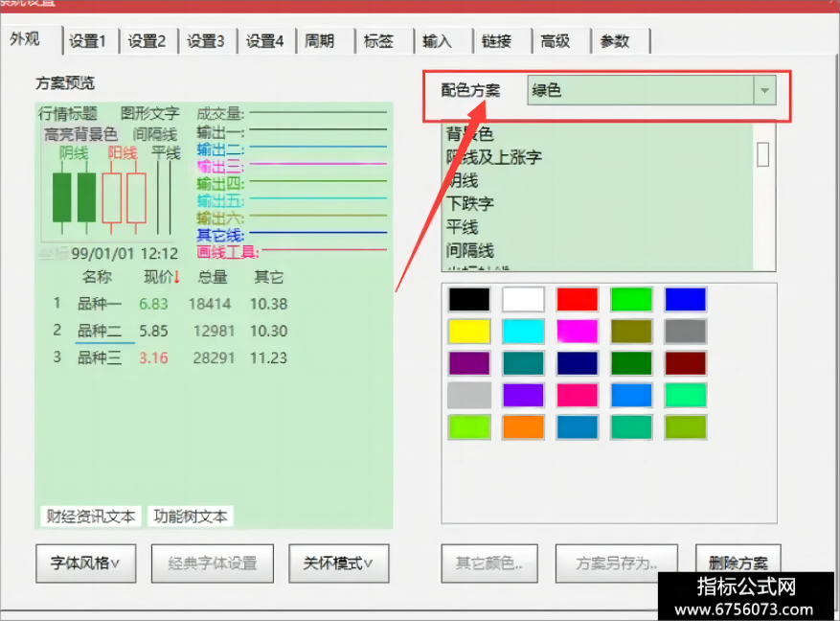Viewport: 840px width, 621px height.
Task: Open the 设置4 tab
Action: tap(264, 41)
